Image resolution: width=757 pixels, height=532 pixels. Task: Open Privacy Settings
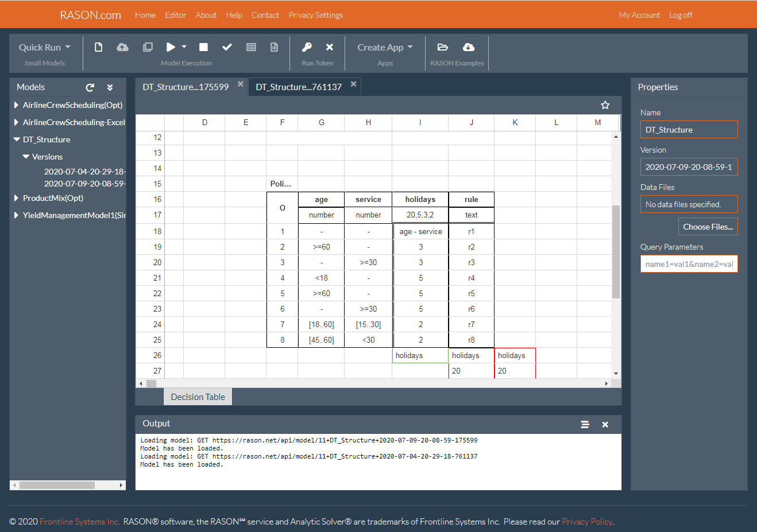[x=316, y=15]
